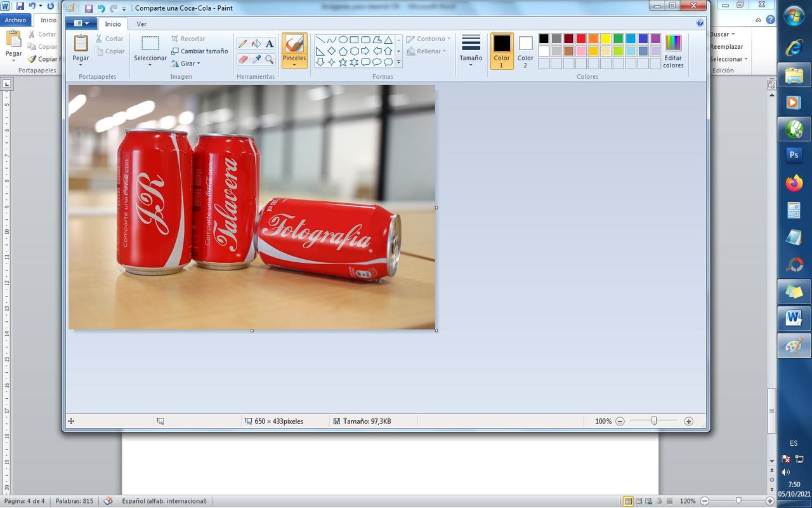Click the Copiar button in Paint

point(110,51)
